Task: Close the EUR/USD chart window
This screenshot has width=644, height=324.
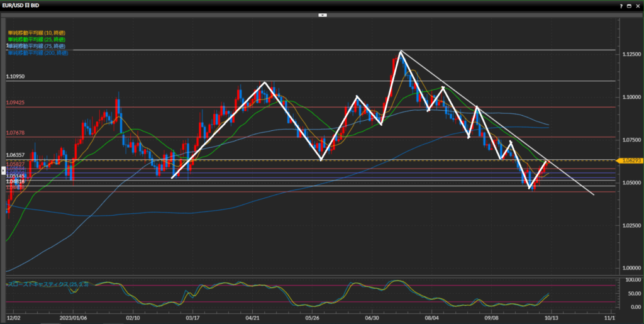Action: [638, 6]
